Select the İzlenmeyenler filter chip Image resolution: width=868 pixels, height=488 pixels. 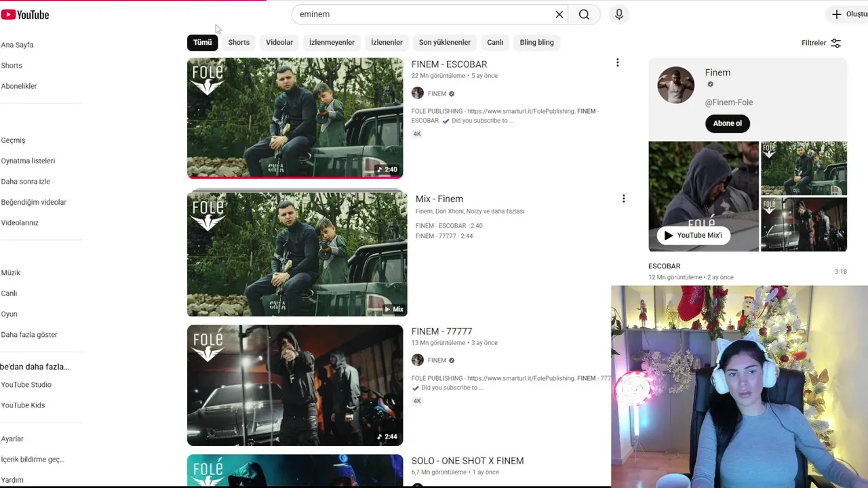click(x=332, y=42)
